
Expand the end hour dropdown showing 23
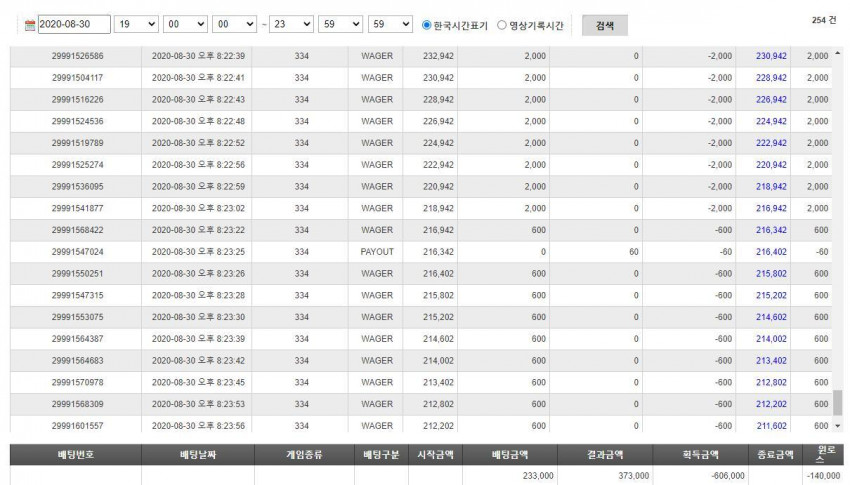(292, 24)
